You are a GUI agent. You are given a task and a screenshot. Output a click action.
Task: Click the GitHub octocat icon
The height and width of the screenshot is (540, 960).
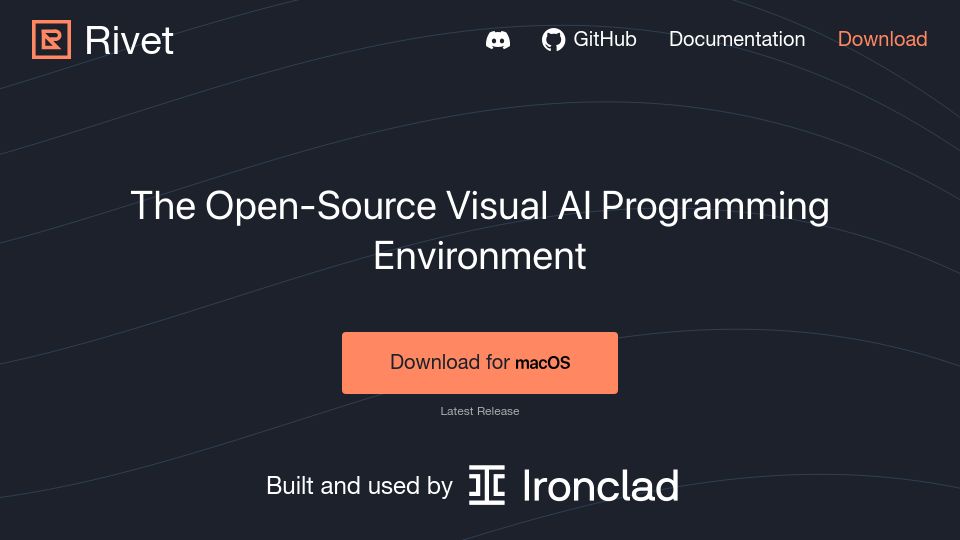tap(553, 40)
